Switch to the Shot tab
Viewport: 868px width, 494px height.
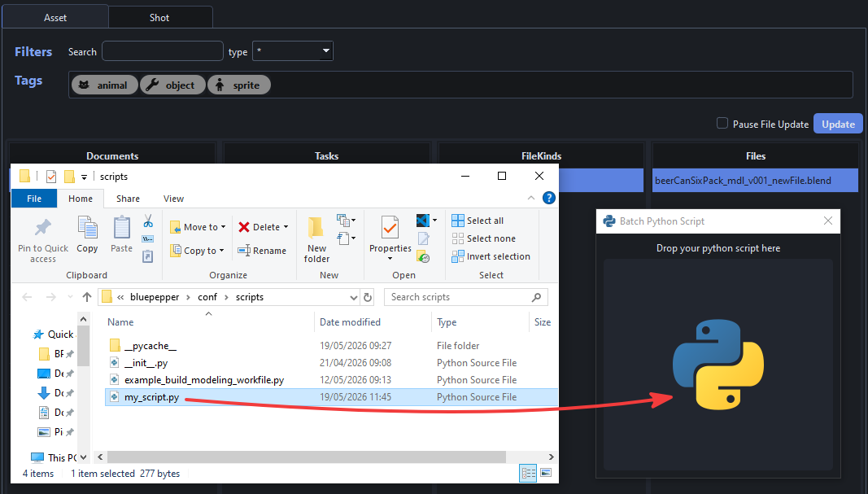(x=160, y=18)
